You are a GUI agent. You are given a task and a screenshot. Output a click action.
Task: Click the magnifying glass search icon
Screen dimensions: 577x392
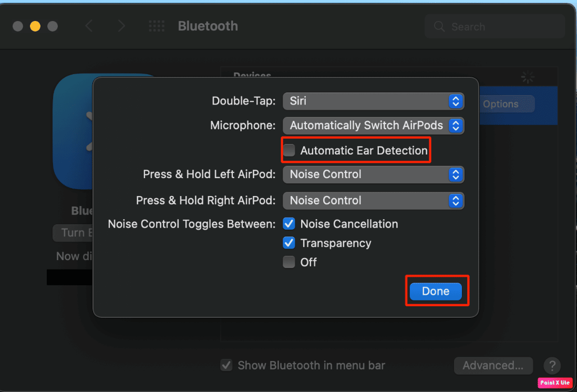tap(439, 26)
